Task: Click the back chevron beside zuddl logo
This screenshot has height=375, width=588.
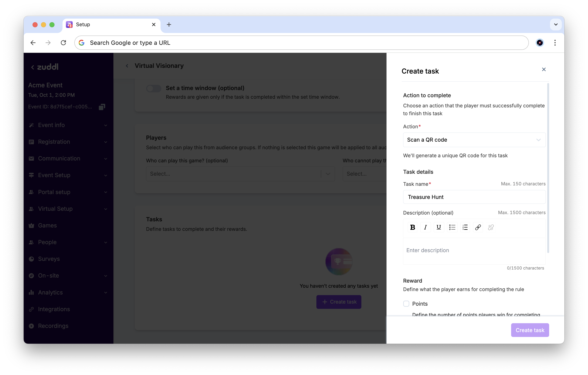Action: click(x=33, y=67)
